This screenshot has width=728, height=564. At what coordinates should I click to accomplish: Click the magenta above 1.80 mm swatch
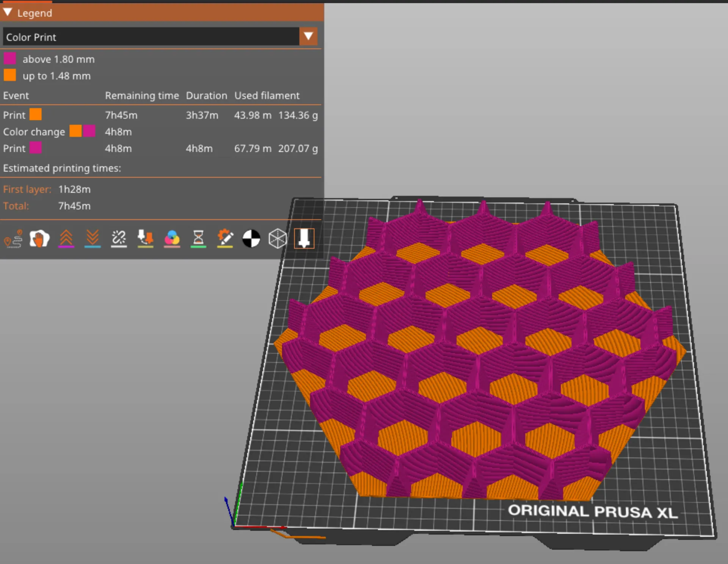10,58
